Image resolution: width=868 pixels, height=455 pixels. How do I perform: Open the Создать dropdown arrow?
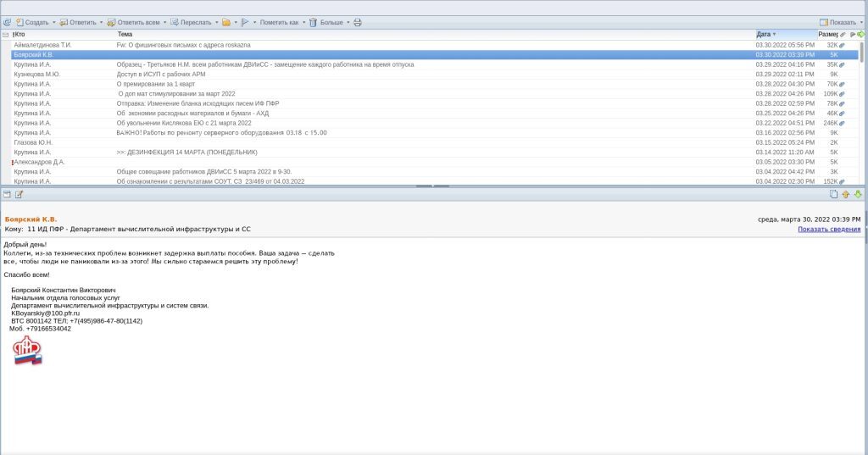coord(54,22)
